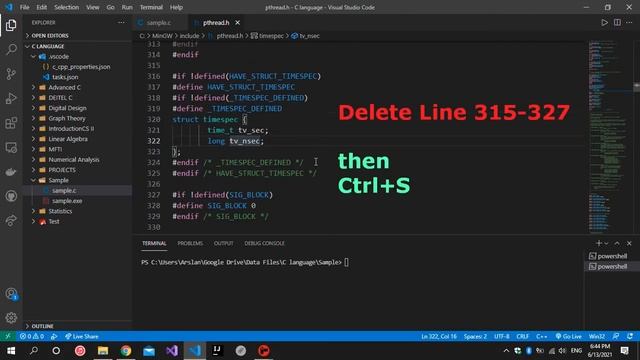Open editor More Actions ellipsis
The height and width of the screenshot is (360, 640).
click(629, 22)
